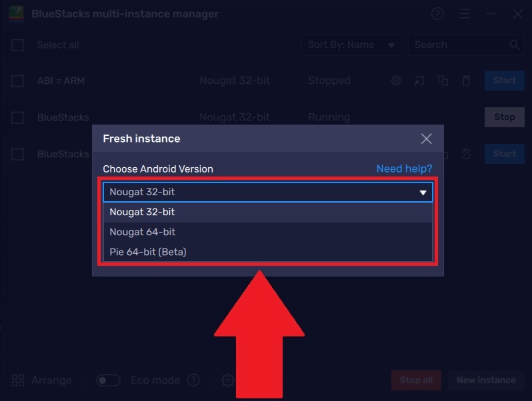
Task: Tick the running BlueStacks instance checkbox
Action: click(17, 118)
